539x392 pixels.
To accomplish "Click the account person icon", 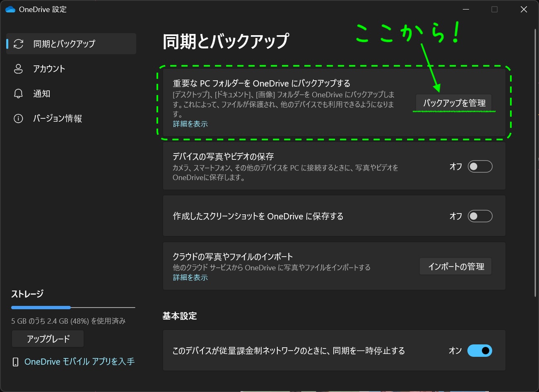I will [x=18, y=69].
